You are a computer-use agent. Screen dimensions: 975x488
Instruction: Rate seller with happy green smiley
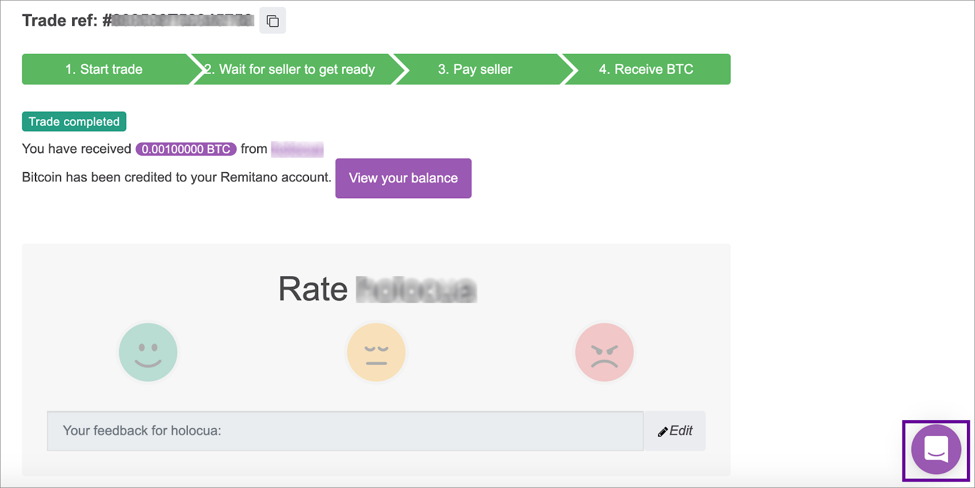[x=148, y=353]
